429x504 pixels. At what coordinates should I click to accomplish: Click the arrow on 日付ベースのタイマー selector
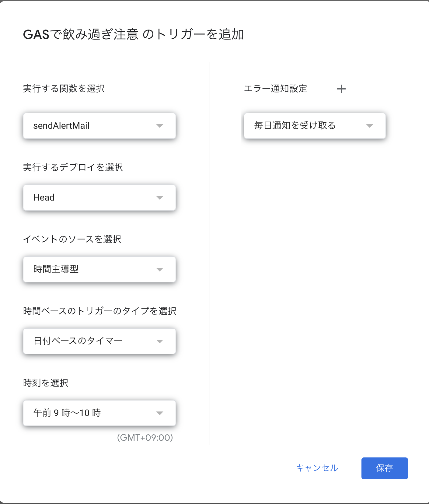[x=160, y=341]
